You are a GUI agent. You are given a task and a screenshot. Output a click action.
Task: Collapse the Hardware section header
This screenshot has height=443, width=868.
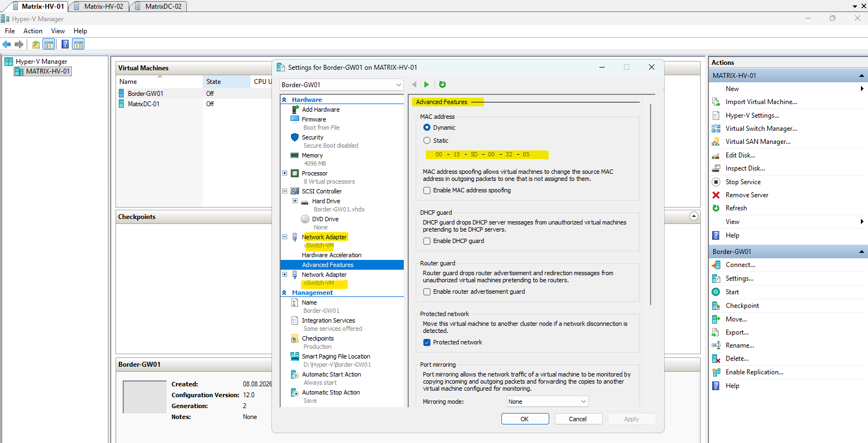[x=284, y=100]
